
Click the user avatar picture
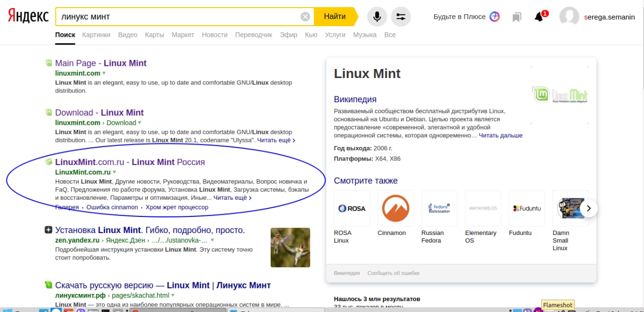tap(570, 17)
